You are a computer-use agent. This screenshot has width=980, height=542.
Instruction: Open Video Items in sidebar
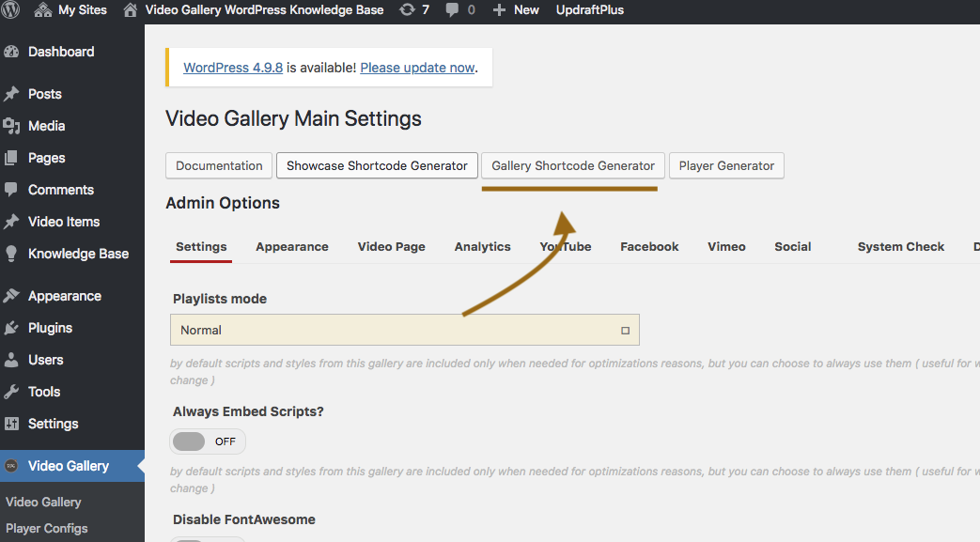pyautogui.click(x=64, y=222)
